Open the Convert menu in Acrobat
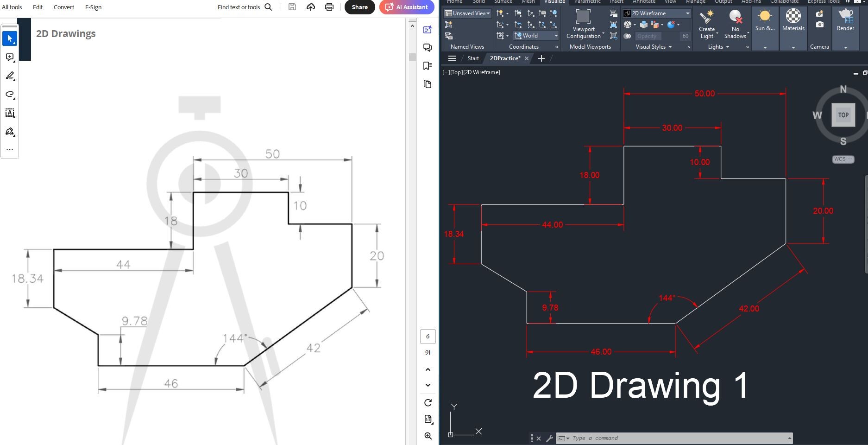 (x=63, y=7)
